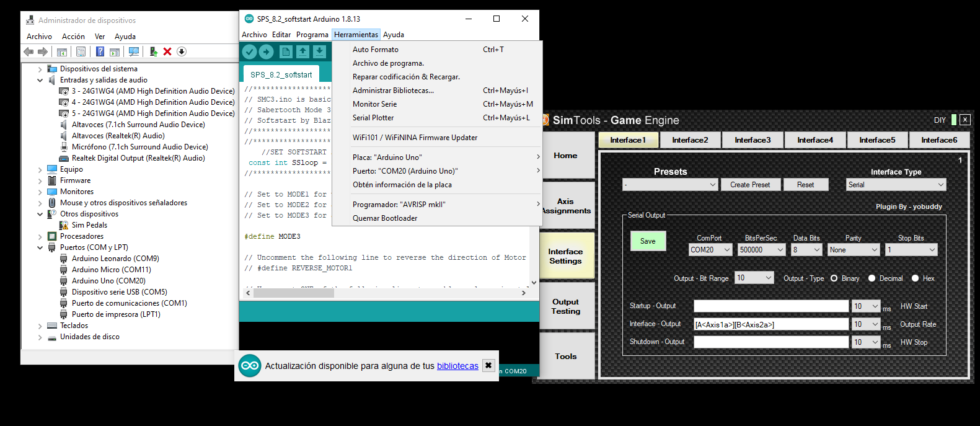
Task: Click the Interface - Output text field
Action: pos(770,324)
